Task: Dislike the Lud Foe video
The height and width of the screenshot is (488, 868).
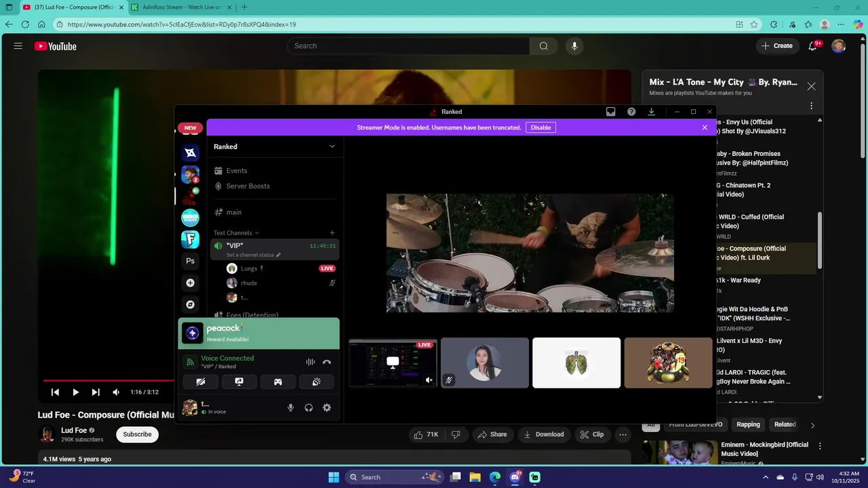Action: tap(456, 434)
